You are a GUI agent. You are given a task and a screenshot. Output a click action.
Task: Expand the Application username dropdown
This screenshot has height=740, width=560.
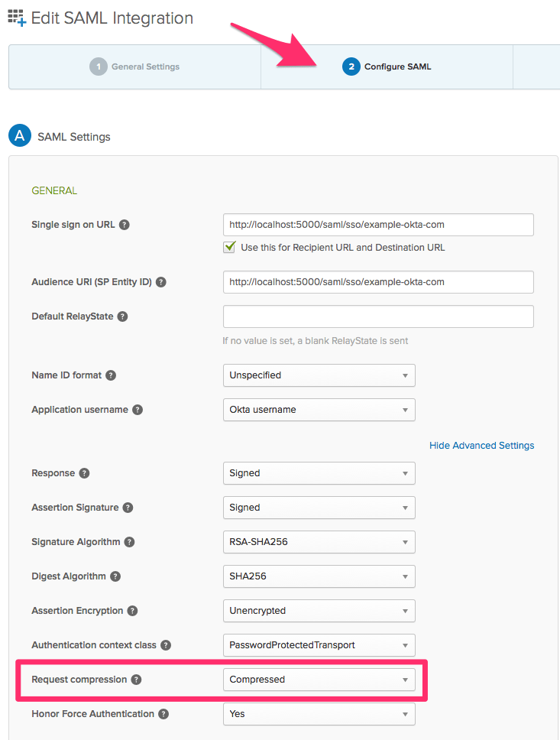click(x=319, y=410)
